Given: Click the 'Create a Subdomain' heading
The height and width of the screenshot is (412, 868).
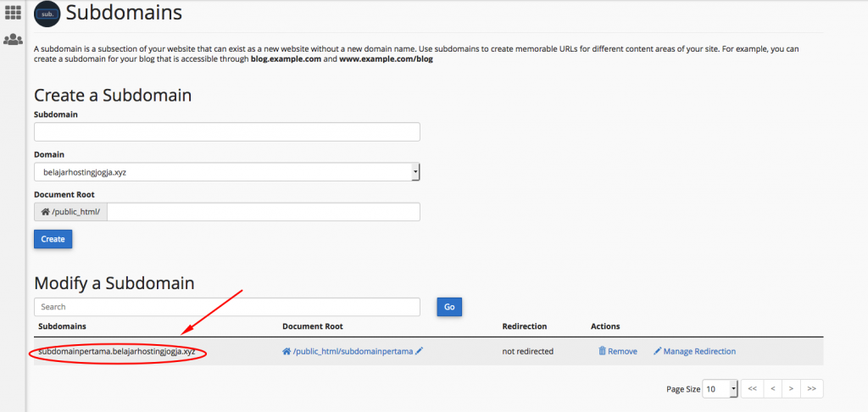Looking at the screenshot, I should (113, 95).
